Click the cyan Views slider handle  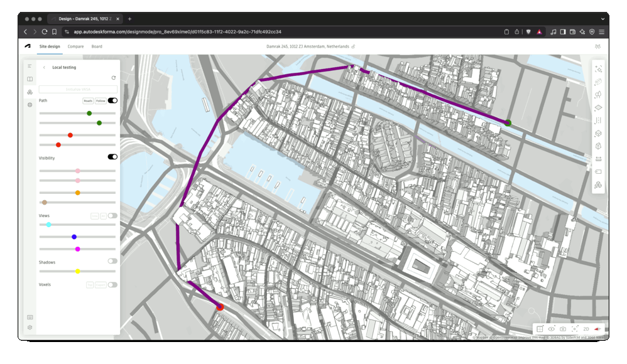48,225
